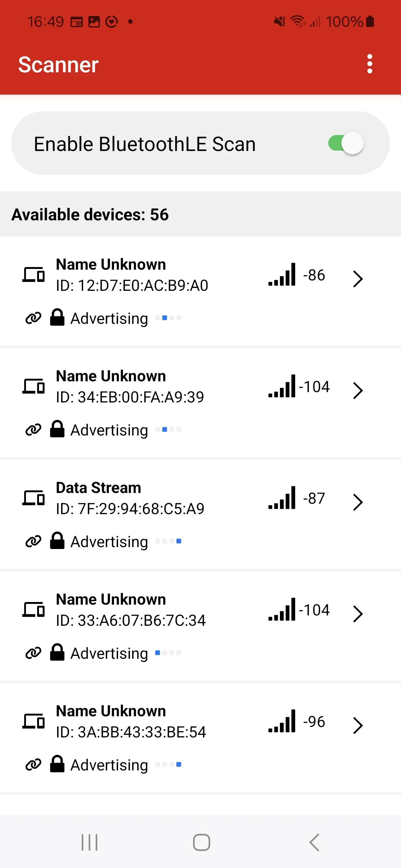Disable the BluetoothLE Scan switch
This screenshot has height=868, width=401.
345,144
